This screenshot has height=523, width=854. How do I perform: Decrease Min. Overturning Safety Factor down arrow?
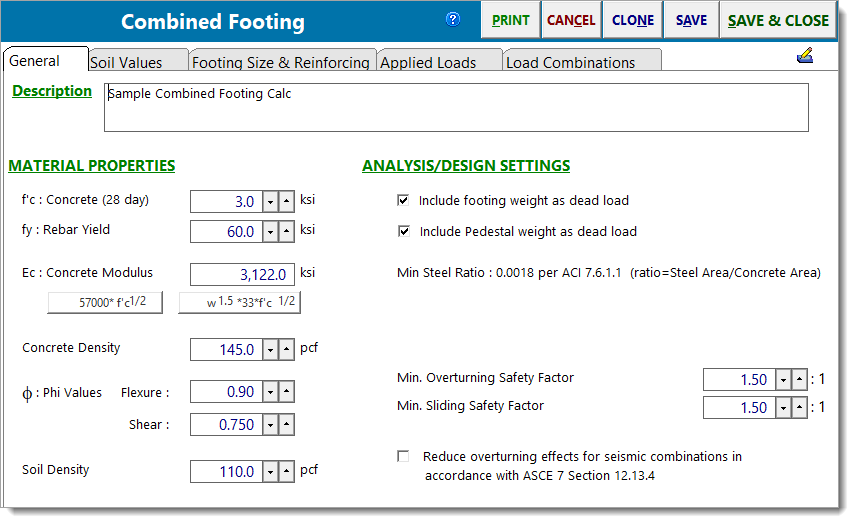pyautogui.click(x=783, y=380)
